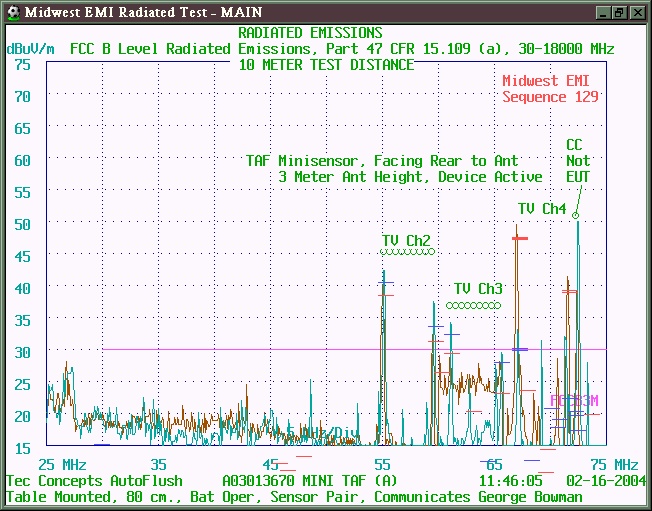Click the 10 METER TEST DISTANCE label

coord(326,64)
